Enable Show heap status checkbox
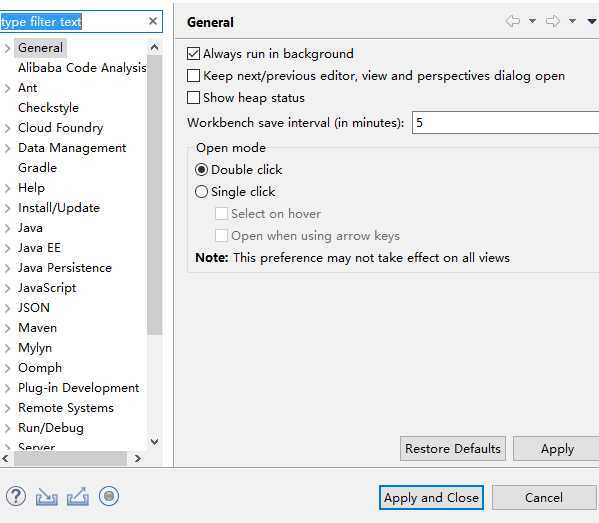This screenshot has width=599, height=523. (193, 98)
